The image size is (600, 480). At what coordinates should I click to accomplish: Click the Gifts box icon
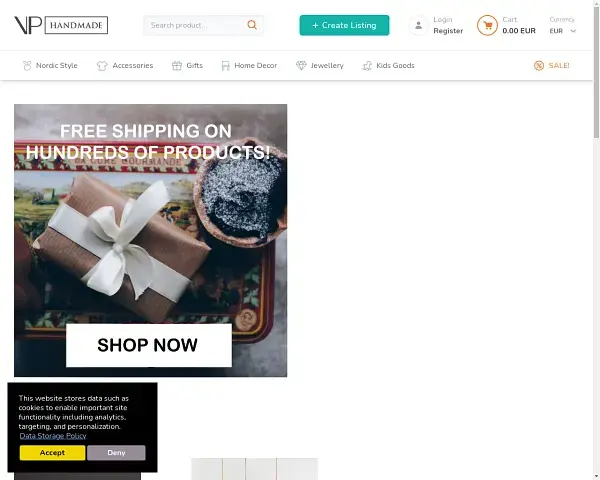[177, 65]
